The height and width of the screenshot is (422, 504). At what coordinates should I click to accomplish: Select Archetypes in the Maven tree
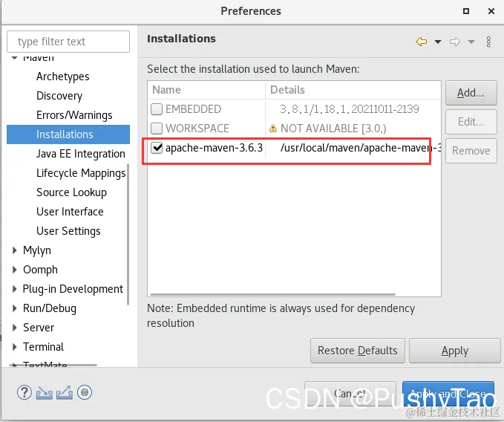[62, 77]
